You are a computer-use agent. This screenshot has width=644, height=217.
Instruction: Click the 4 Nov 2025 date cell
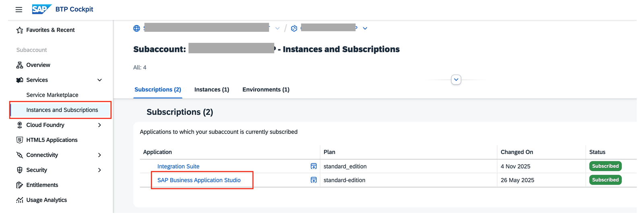click(516, 166)
